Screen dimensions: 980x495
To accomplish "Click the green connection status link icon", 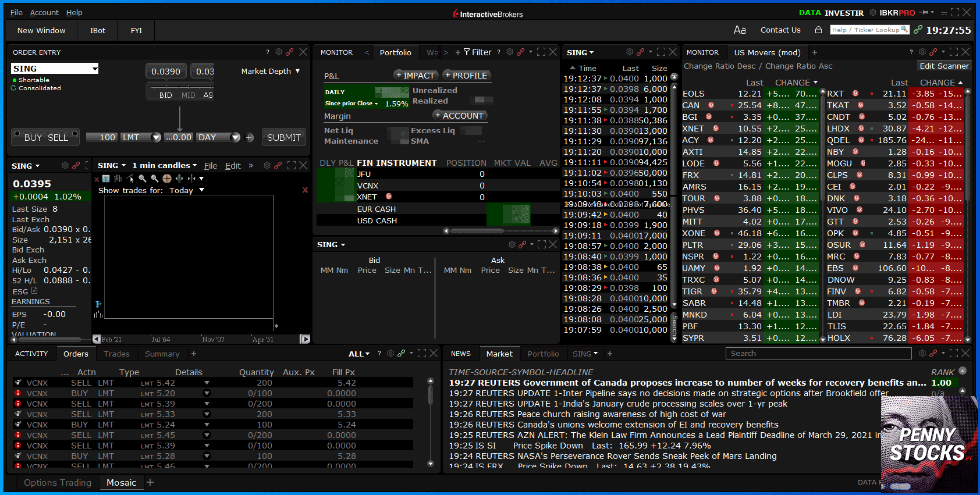I will [x=918, y=30].
